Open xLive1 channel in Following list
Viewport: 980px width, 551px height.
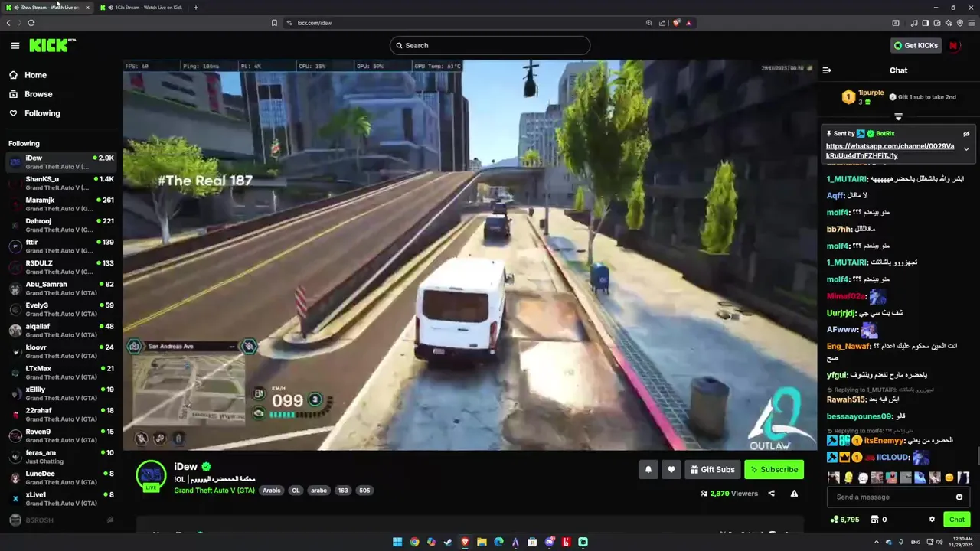click(60, 499)
